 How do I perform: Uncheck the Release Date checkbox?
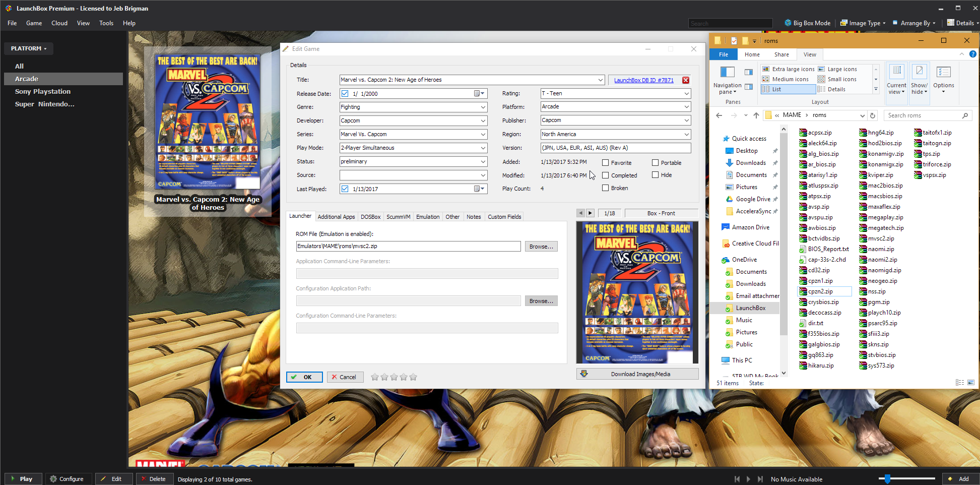point(345,93)
